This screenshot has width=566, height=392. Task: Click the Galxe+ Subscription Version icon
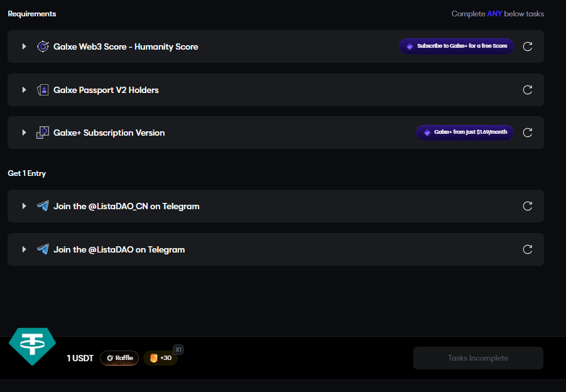tap(43, 133)
